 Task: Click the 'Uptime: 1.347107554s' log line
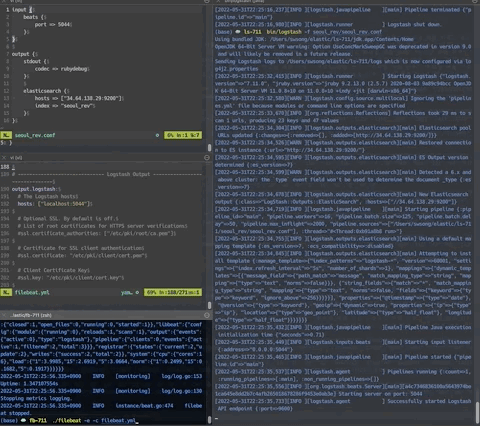29,384
